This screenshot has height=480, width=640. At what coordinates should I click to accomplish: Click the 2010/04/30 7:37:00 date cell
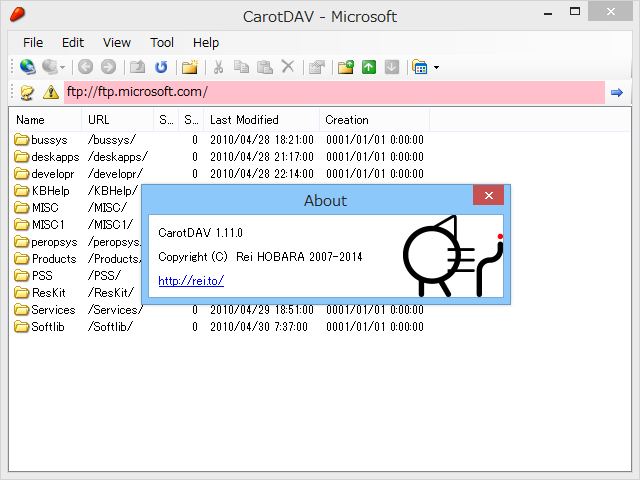point(259,327)
